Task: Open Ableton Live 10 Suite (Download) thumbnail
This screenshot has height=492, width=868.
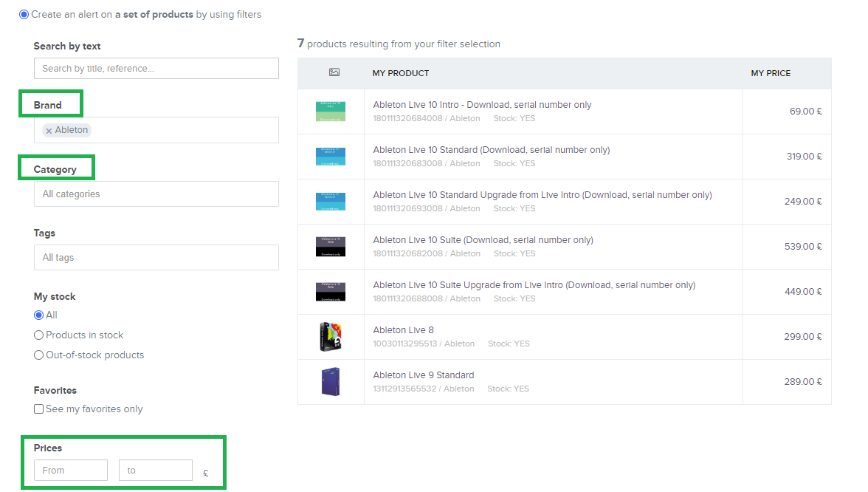Action: pyautogui.click(x=331, y=247)
